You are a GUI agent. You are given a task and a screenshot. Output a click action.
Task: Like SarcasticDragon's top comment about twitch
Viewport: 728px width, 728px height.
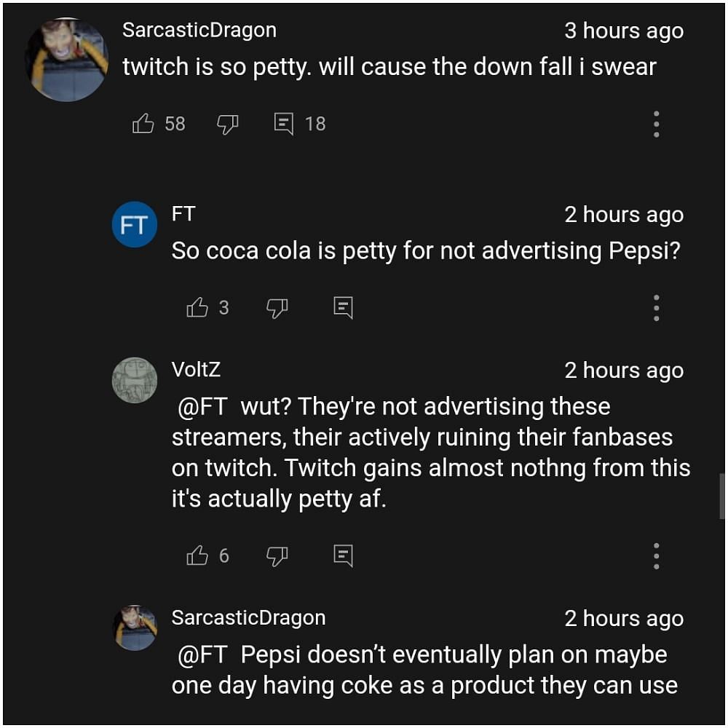coord(143,124)
